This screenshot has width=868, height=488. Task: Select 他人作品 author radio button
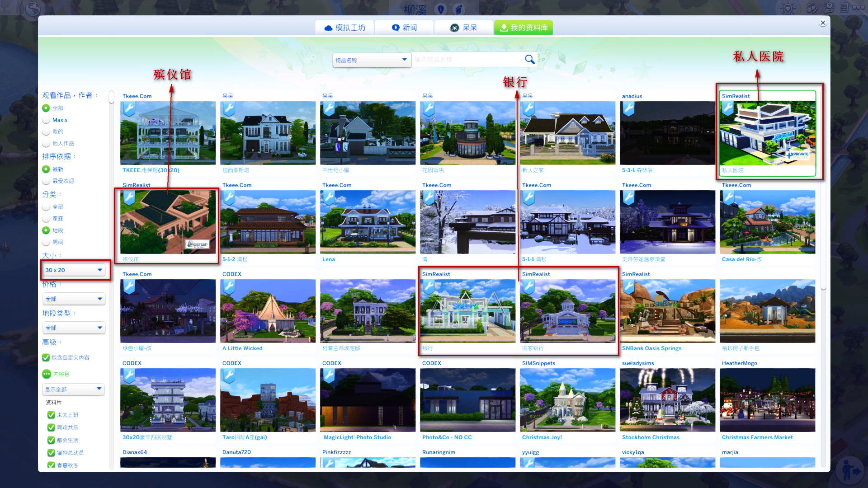[x=46, y=143]
